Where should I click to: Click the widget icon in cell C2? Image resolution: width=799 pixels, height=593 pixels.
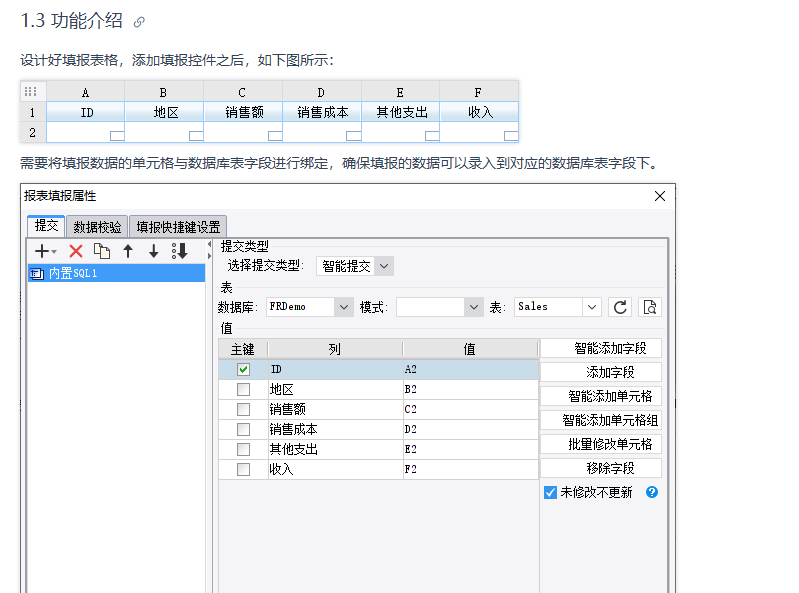(x=275, y=136)
